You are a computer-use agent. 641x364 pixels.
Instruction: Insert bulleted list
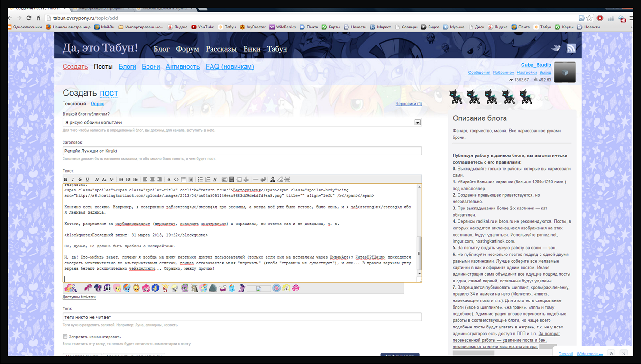(x=200, y=179)
